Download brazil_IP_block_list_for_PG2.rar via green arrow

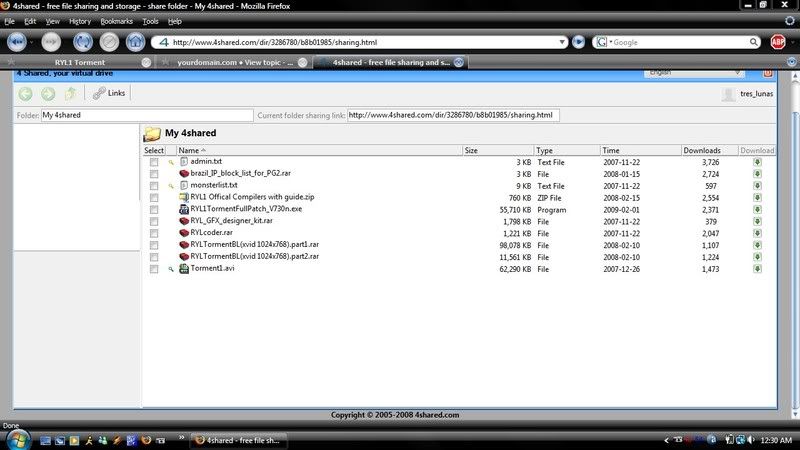coord(757,174)
